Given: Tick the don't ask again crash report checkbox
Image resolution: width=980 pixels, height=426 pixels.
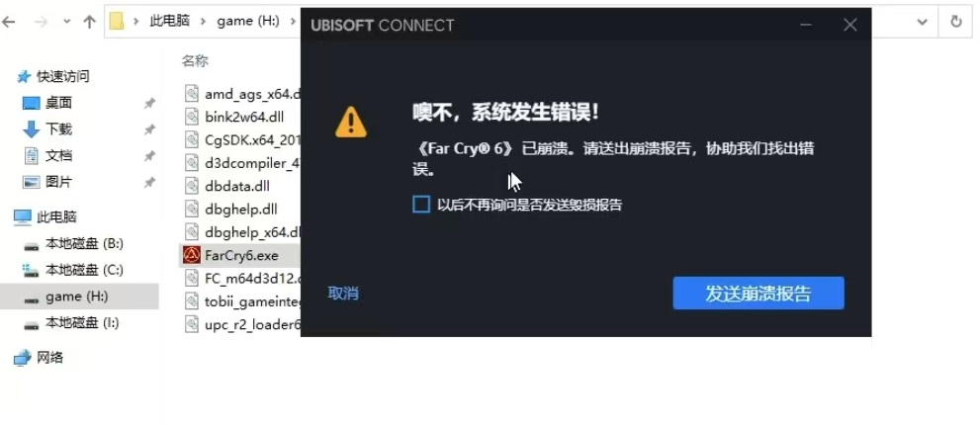Looking at the screenshot, I should (x=421, y=205).
